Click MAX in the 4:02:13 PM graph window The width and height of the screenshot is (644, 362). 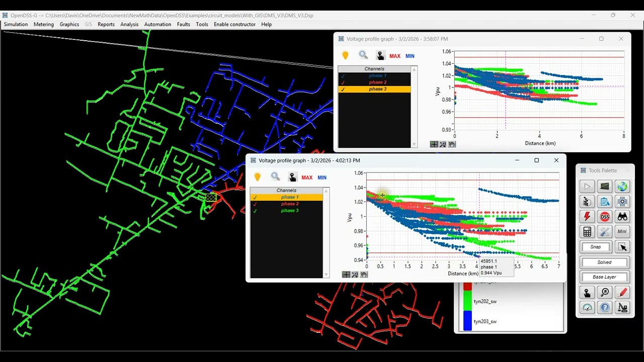point(307,177)
